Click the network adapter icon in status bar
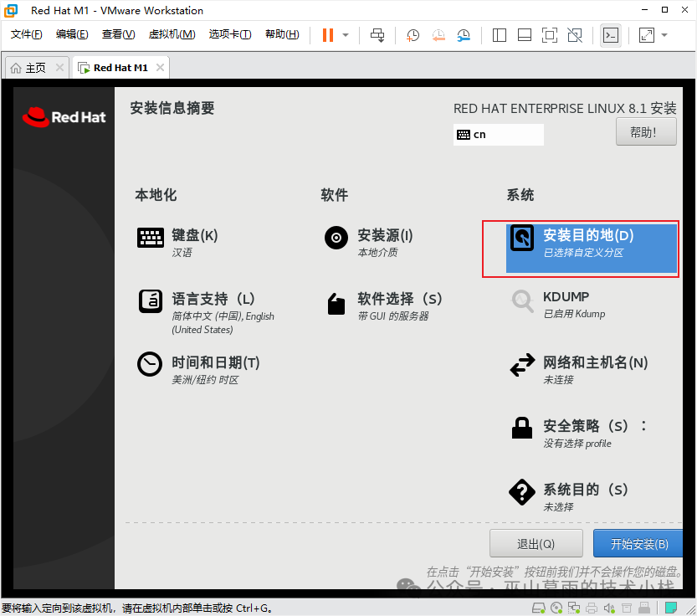 [574, 607]
